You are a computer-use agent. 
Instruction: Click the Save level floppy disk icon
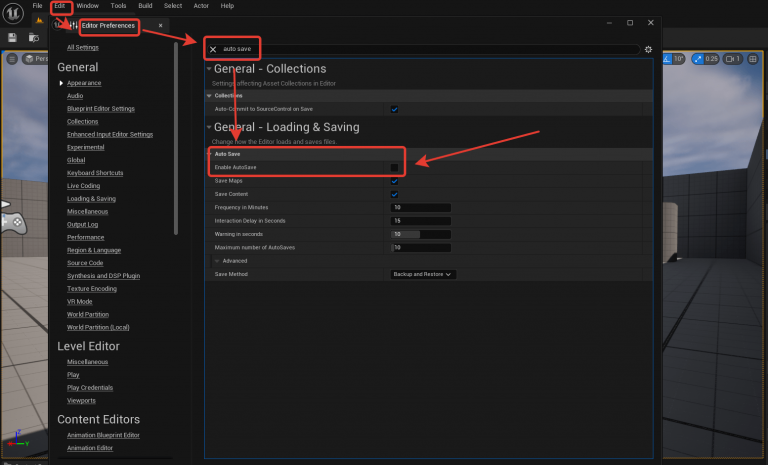click(x=12, y=37)
